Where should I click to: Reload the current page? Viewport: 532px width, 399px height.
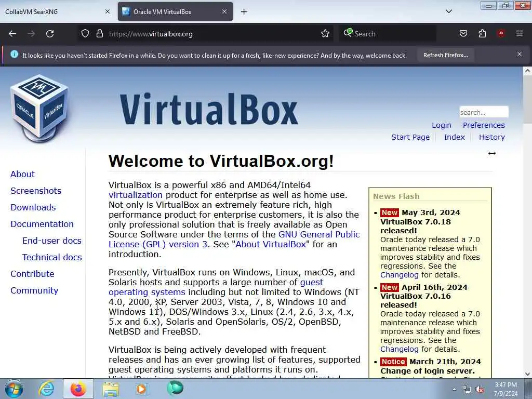[x=50, y=34]
